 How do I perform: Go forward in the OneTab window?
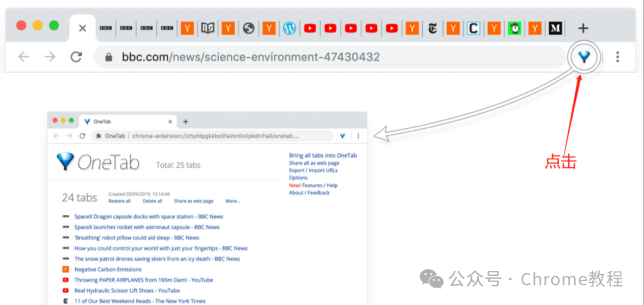tap(69, 135)
